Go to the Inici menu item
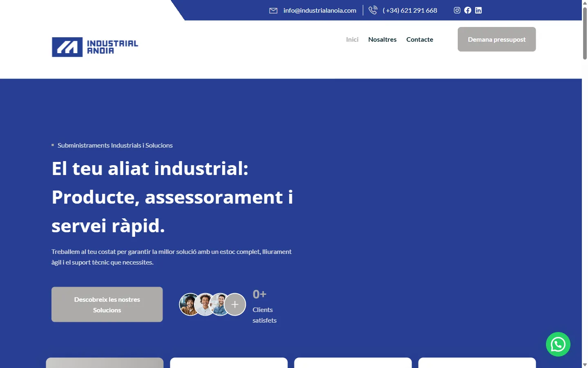This screenshot has height=368, width=588. [352, 39]
